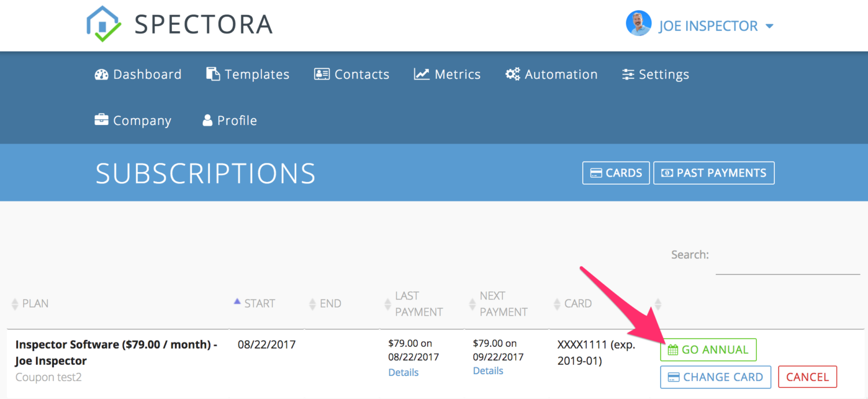Viewport: 868px width, 399px height.
Task: Click the Settings sliders icon
Action: [x=628, y=74]
